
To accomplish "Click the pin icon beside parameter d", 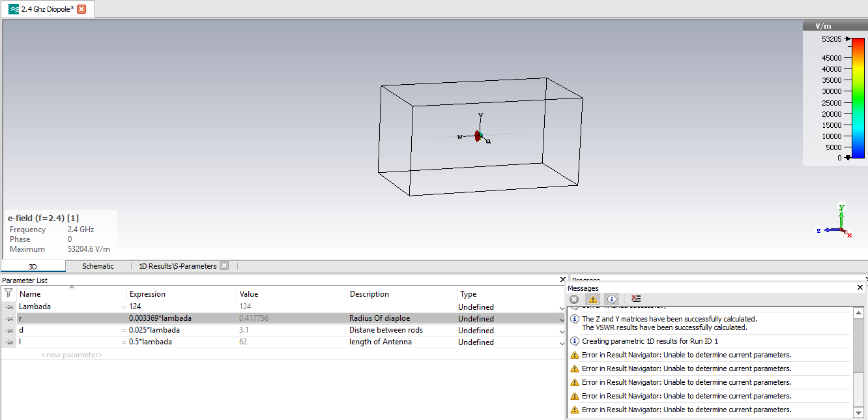I will (9, 331).
